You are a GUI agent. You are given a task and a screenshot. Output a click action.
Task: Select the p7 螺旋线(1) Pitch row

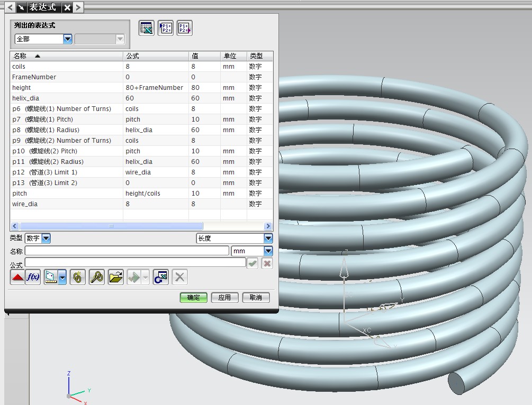[141, 119]
